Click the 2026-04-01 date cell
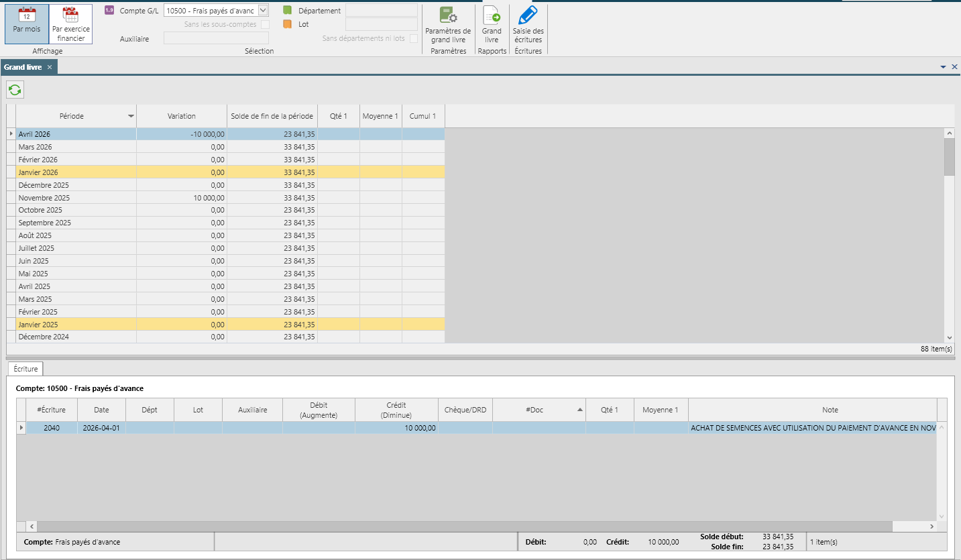Screen dimensions: 961x560 pos(101,428)
